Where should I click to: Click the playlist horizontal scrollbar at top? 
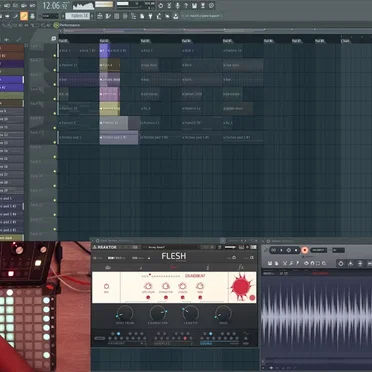pos(215,30)
